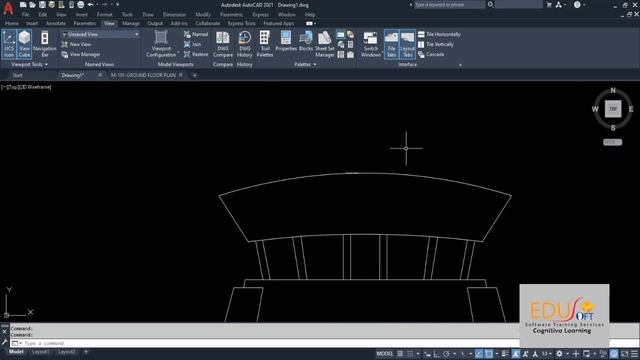Click the Plot (print) quick-access icon
Viewport: 640px width, 360px height.
coord(80,5)
